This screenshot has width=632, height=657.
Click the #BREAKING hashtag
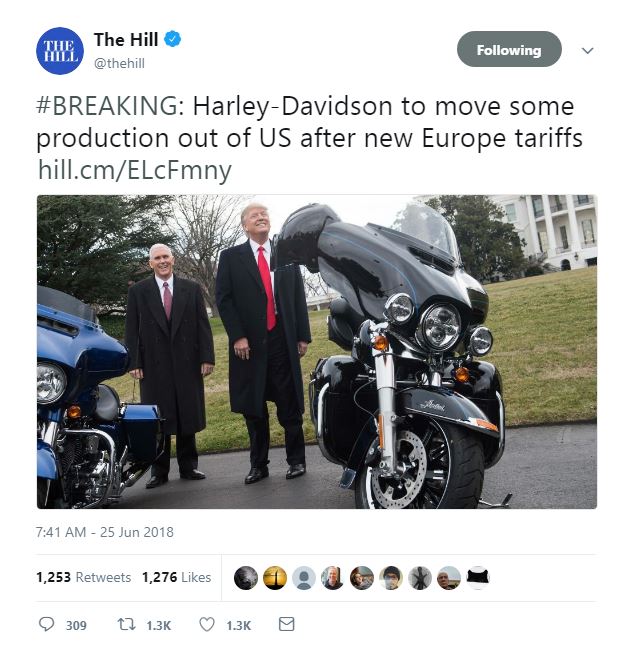tap(106, 106)
